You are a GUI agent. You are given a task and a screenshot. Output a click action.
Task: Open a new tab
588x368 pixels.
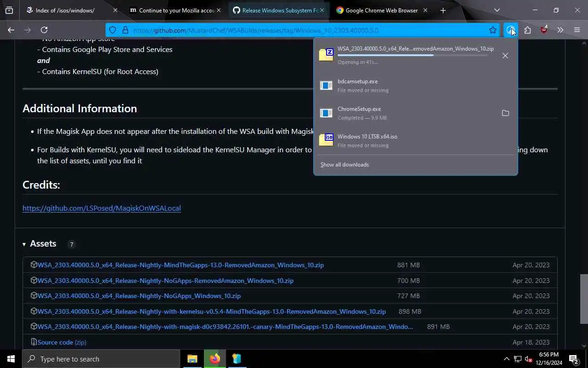tap(443, 10)
